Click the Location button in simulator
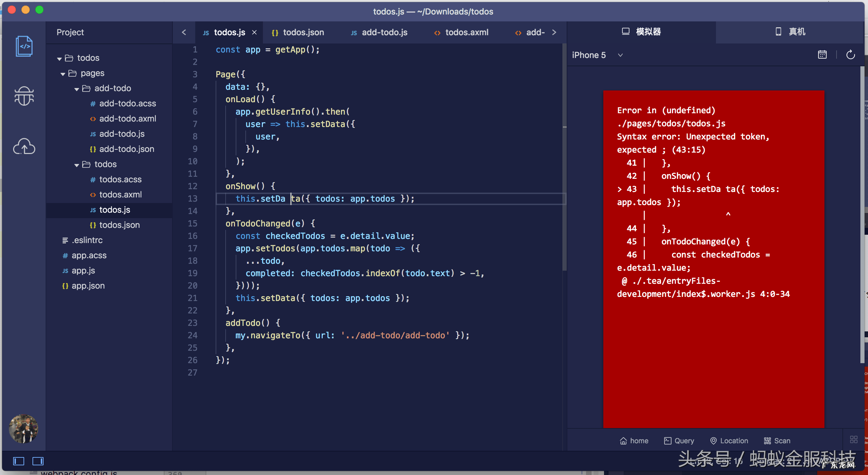868x475 pixels. coord(729,441)
